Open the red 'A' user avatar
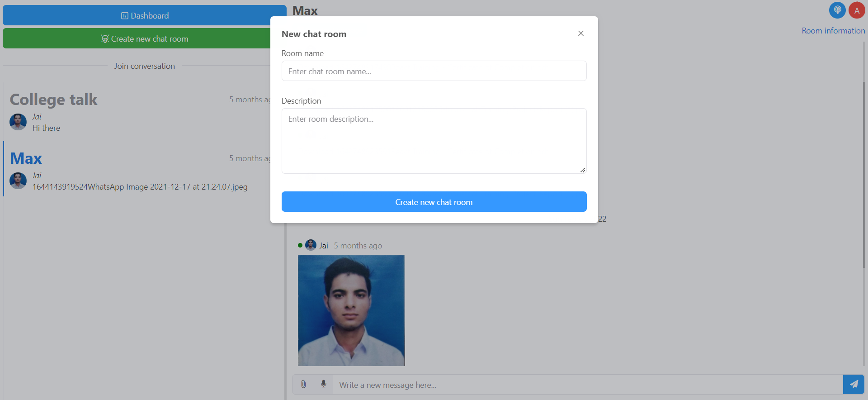The image size is (868, 400). click(x=857, y=10)
